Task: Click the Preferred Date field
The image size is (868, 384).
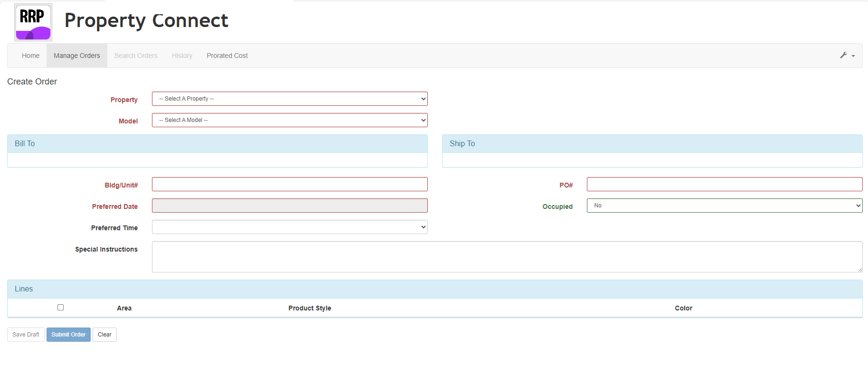Action: [x=290, y=206]
